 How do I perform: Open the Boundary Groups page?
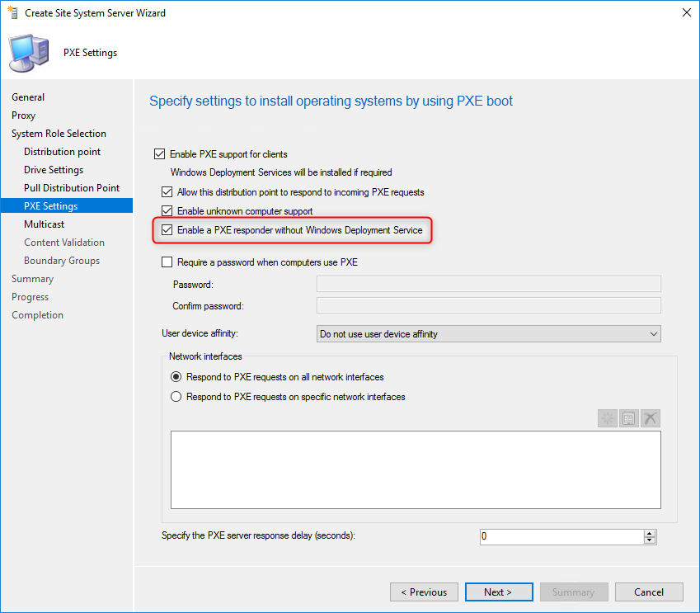coord(62,261)
